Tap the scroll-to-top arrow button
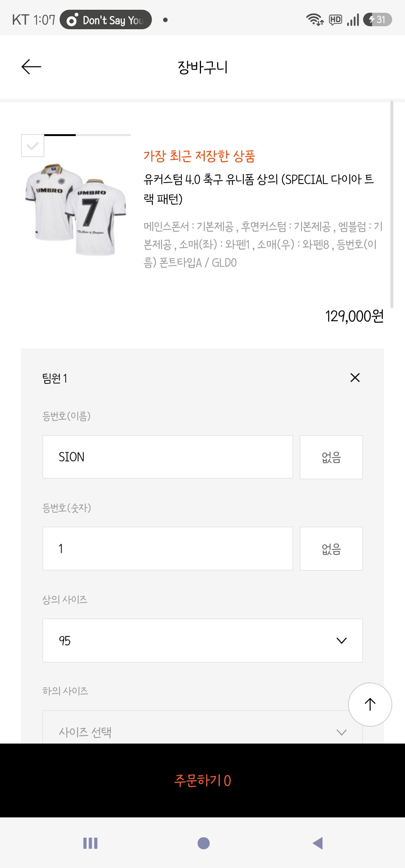Screen dimensions: 405x868 (370, 705)
